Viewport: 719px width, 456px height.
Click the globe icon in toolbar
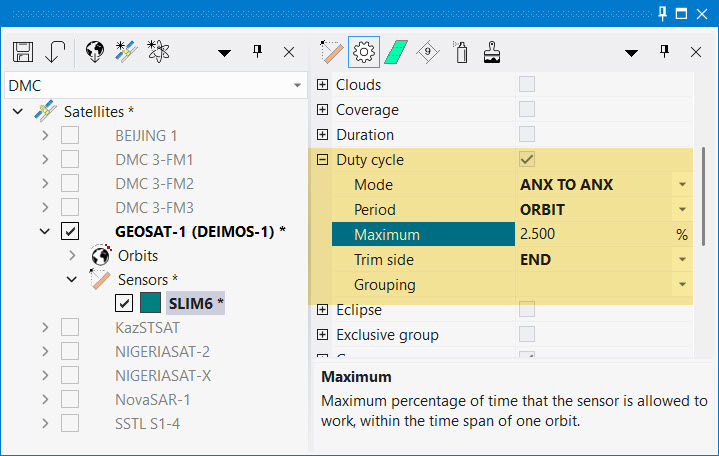tap(95, 51)
